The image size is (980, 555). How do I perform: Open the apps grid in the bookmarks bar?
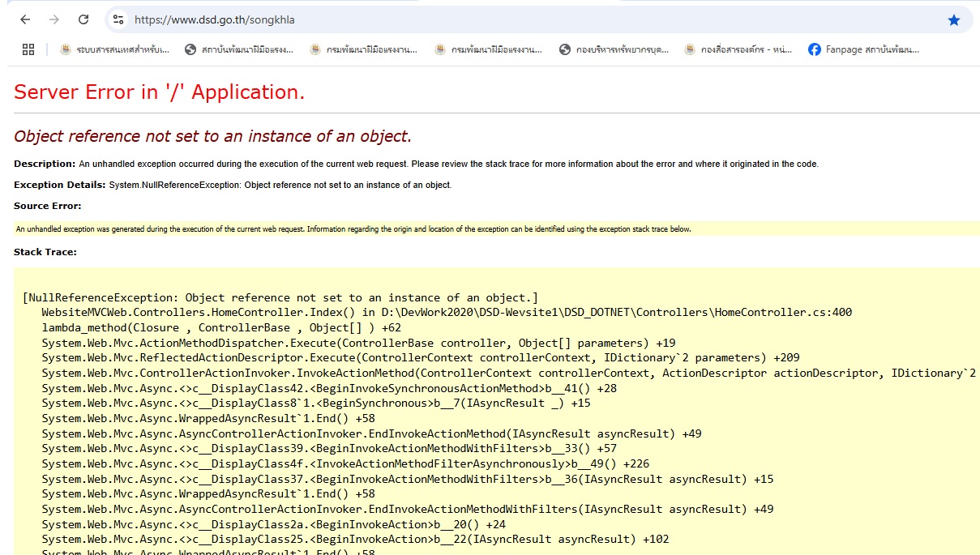[x=28, y=49]
